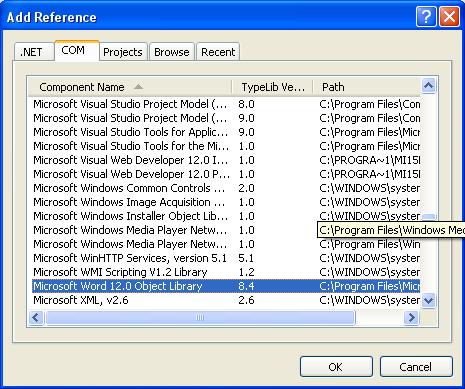465x389 pixels.
Task: Show the Recent tab
Action: (218, 52)
